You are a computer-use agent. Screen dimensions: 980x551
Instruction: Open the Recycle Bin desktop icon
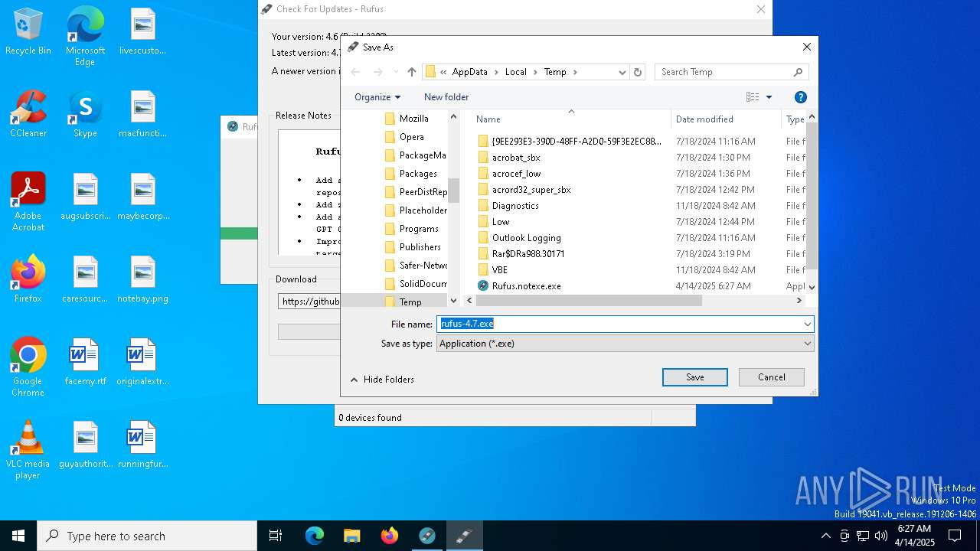tap(28, 32)
